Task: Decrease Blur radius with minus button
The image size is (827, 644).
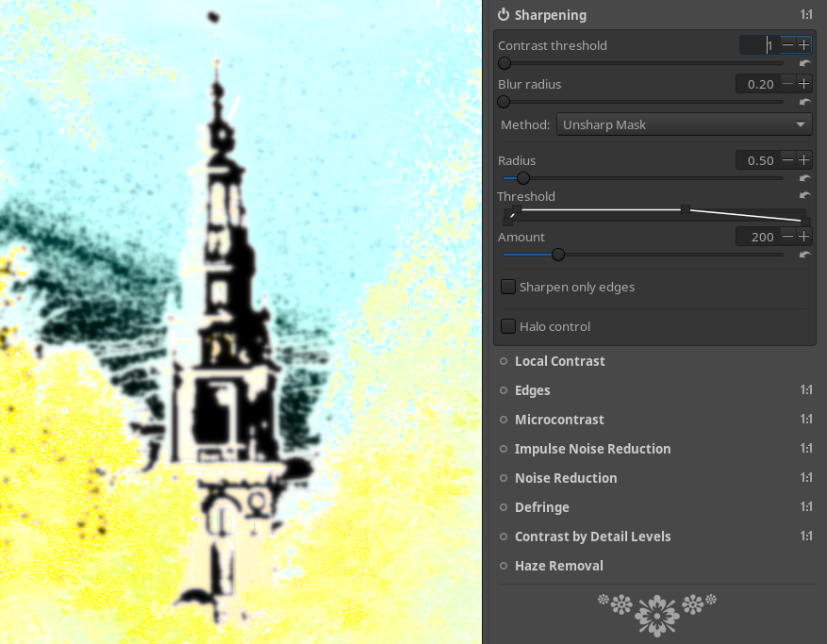Action: pyautogui.click(x=787, y=83)
